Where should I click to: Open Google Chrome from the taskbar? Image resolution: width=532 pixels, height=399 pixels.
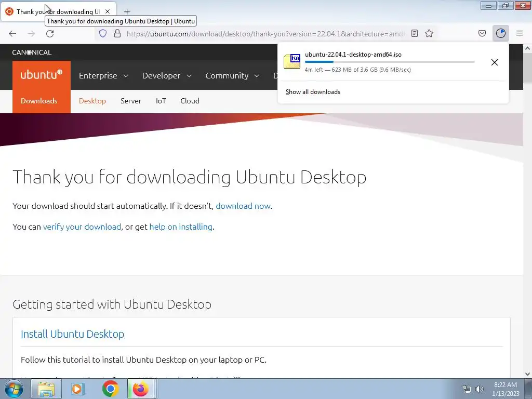110,389
